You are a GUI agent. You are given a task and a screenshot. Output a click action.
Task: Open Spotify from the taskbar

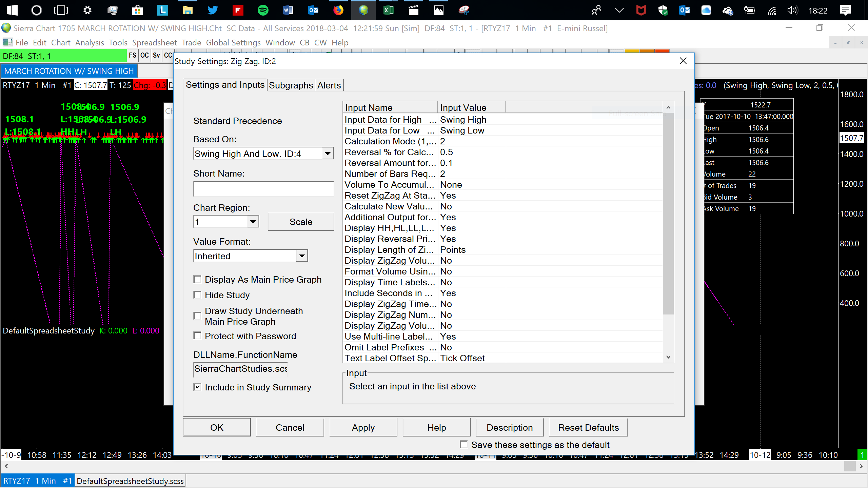263,10
